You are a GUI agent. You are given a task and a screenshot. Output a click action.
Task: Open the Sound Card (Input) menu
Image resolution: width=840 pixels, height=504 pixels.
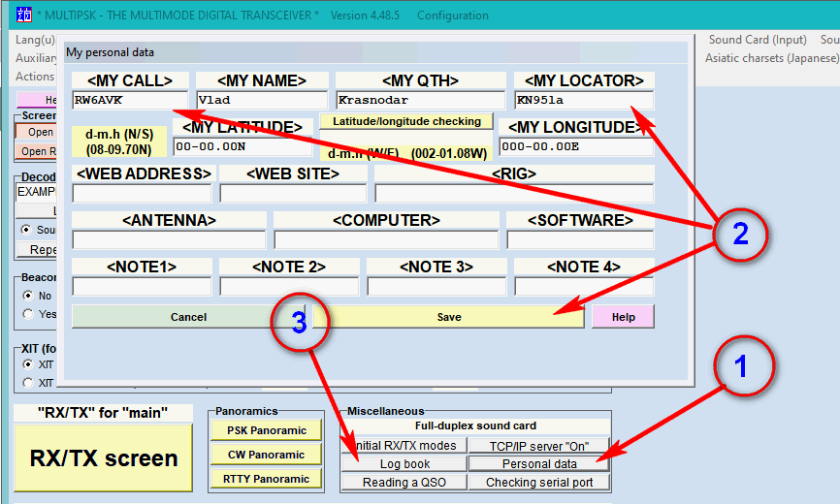point(758,40)
